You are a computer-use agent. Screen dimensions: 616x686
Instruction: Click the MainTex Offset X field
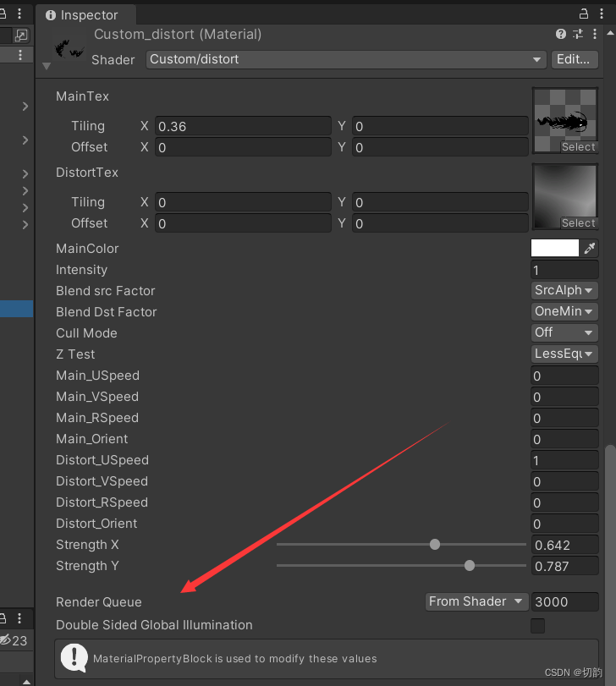(243, 147)
